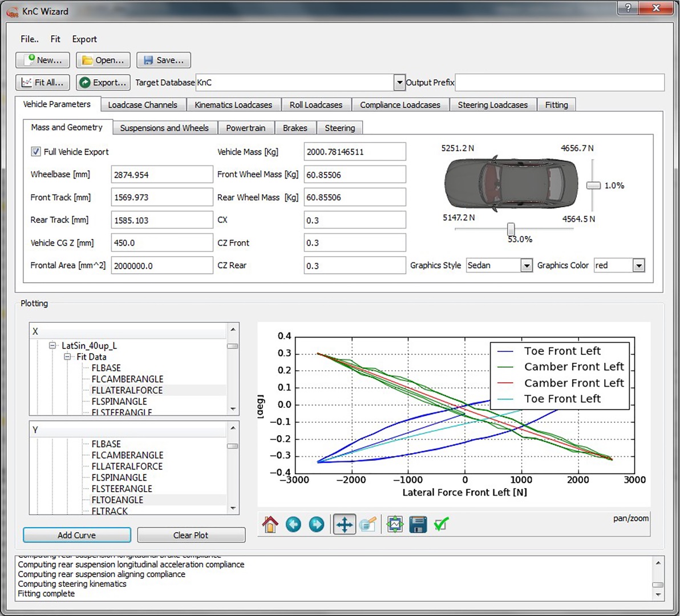Click the front-rear weight distribution slider handle
Viewport: 680px width, 616px height.
[x=511, y=229]
